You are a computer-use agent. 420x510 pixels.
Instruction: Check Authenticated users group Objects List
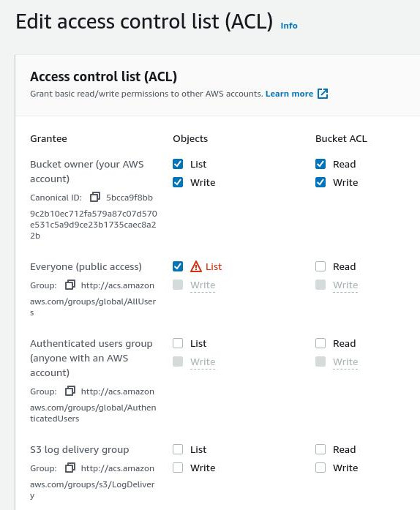(x=178, y=343)
